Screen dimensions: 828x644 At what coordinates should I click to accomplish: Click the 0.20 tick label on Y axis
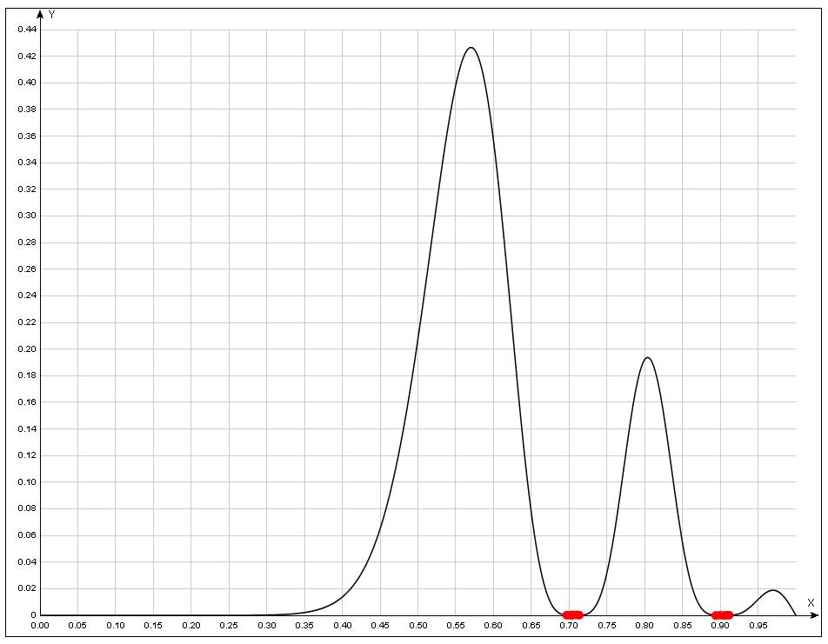[27, 349]
